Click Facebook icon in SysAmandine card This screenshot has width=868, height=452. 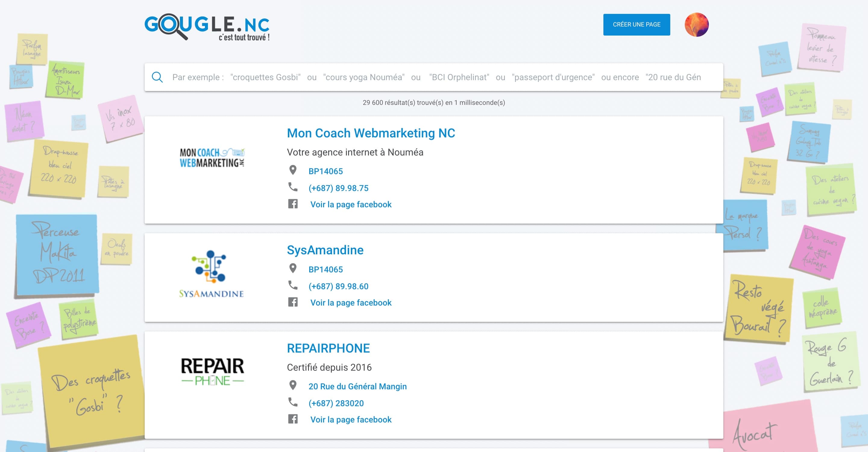[292, 302]
